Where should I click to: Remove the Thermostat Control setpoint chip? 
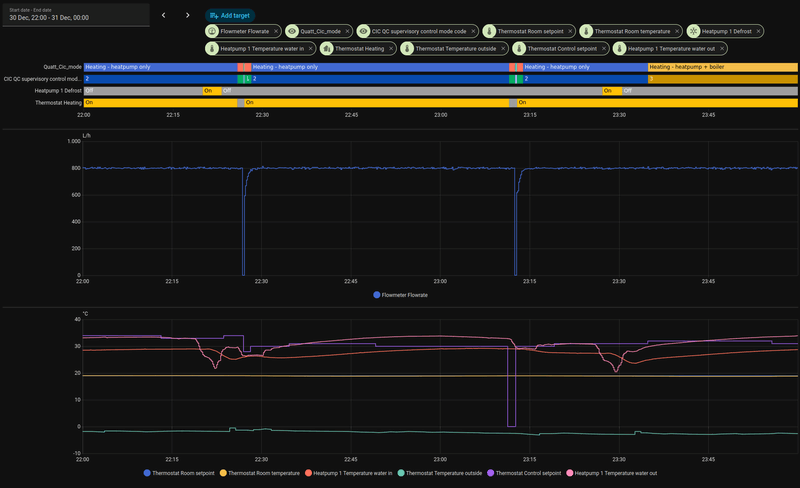tap(604, 48)
